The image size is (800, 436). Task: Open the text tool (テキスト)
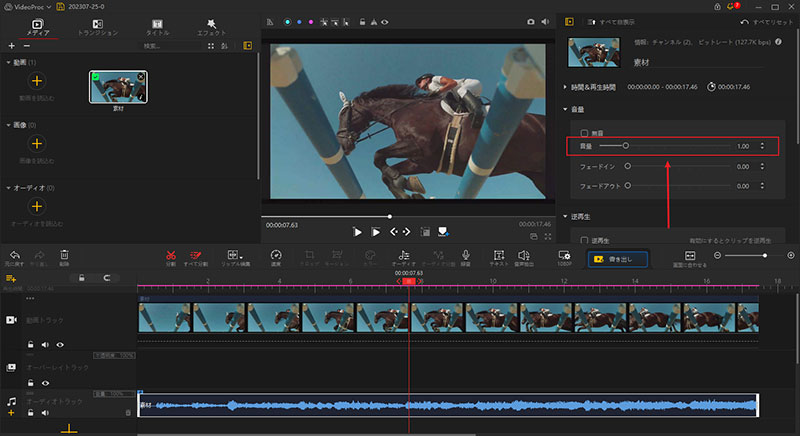[499, 255]
